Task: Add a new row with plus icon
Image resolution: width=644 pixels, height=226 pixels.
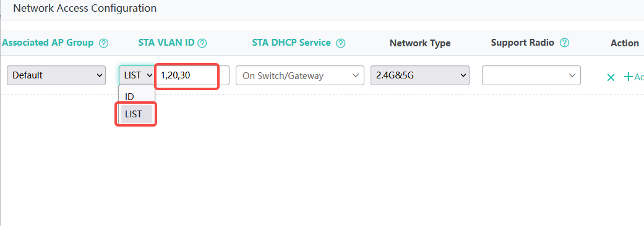Action: (x=629, y=77)
